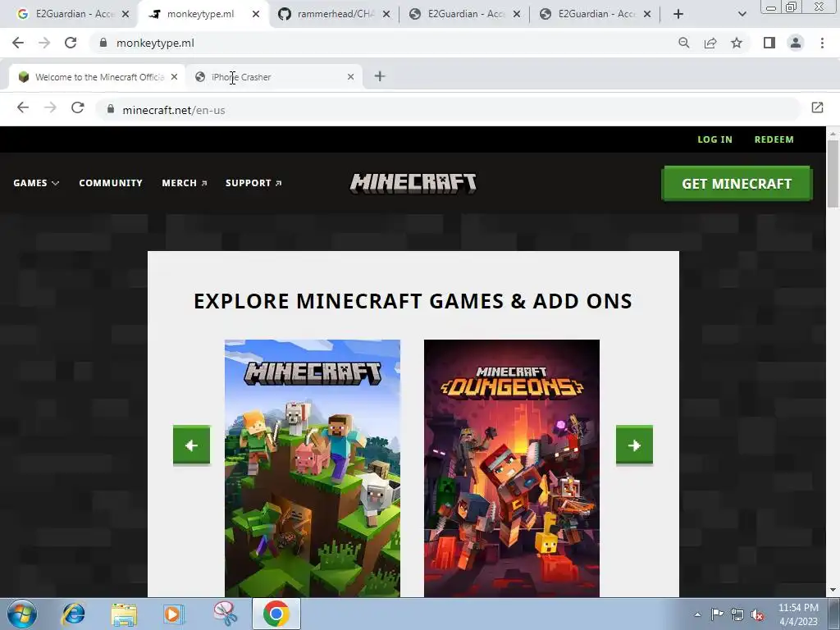This screenshot has height=630, width=840.
Task: Click Minecraft logo in header
Action: [x=413, y=183]
